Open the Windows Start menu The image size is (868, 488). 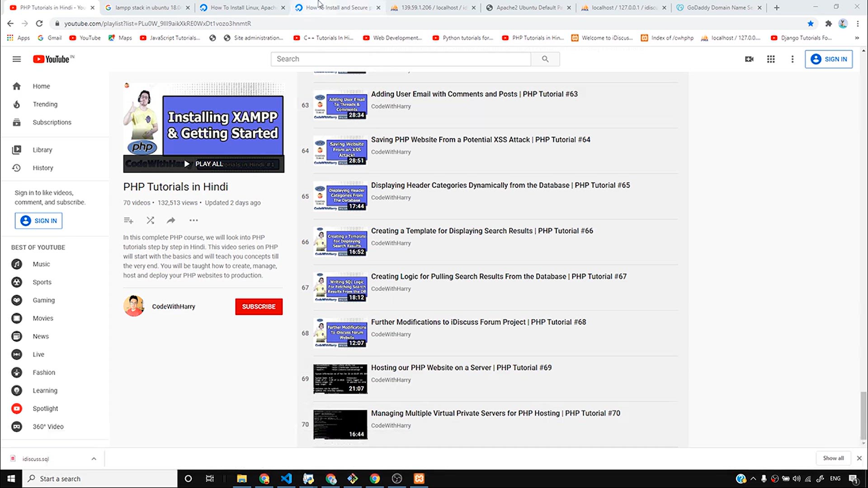tap(11, 479)
